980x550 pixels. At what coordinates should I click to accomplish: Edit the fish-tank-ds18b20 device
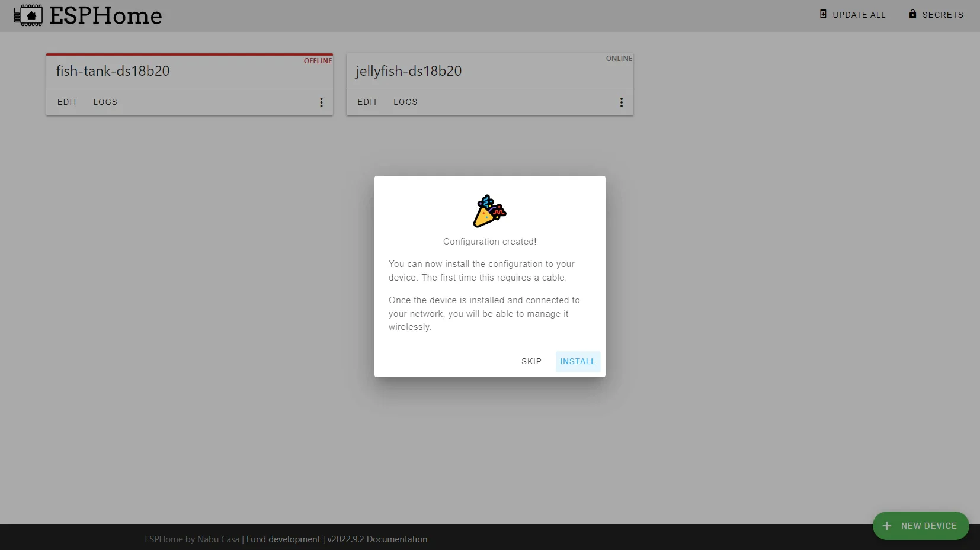[x=68, y=102]
